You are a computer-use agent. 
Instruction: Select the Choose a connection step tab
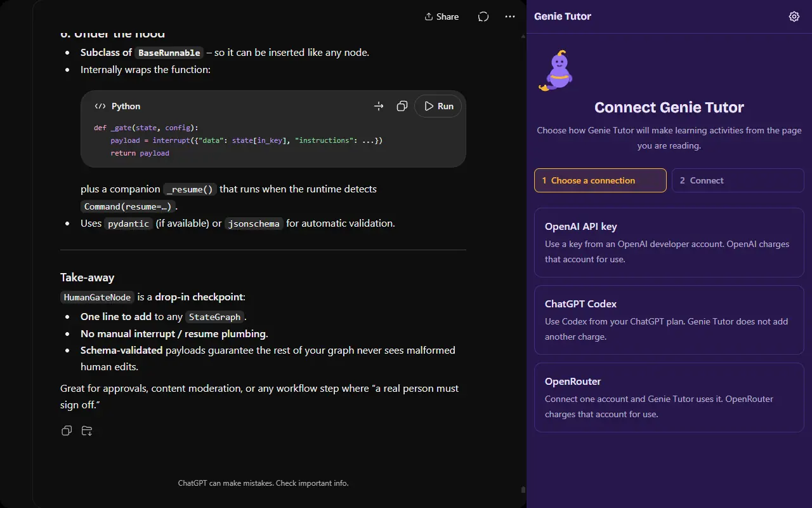pos(600,180)
